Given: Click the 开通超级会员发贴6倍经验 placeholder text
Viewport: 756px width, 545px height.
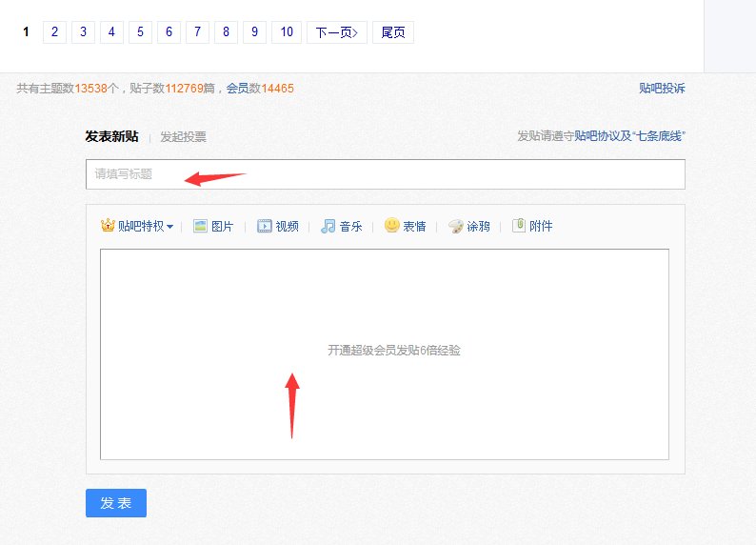Looking at the screenshot, I should 394,350.
